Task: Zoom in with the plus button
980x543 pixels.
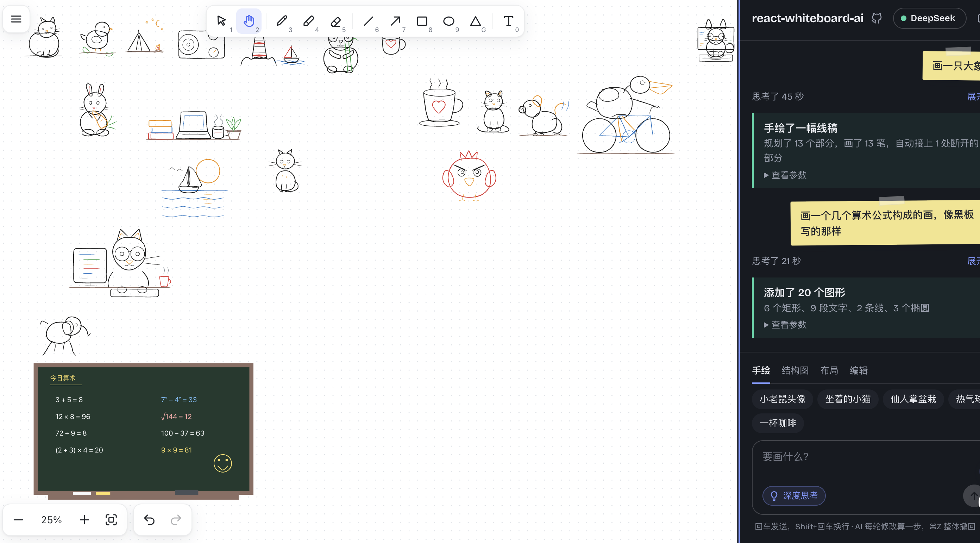Action: pos(84,520)
